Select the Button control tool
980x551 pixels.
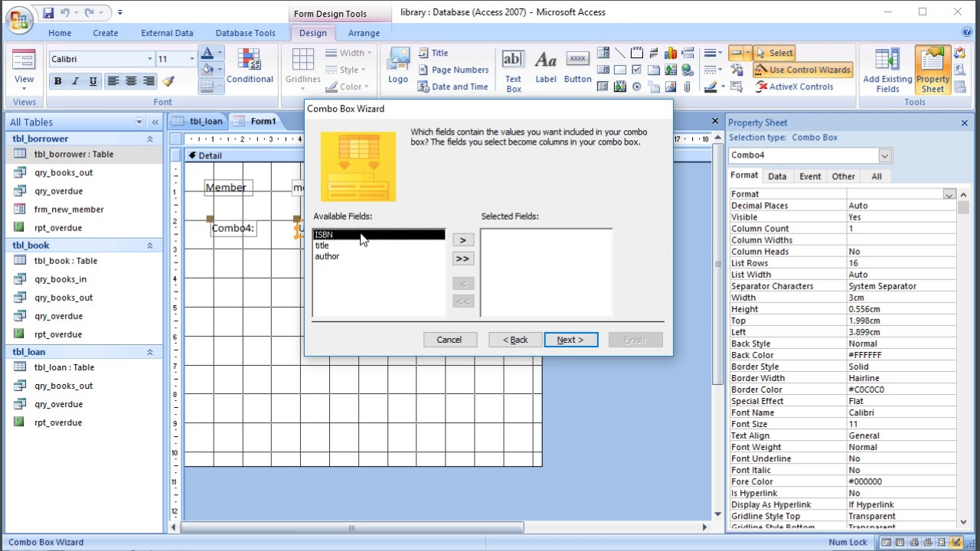pyautogui.click(x=577, y=67)
